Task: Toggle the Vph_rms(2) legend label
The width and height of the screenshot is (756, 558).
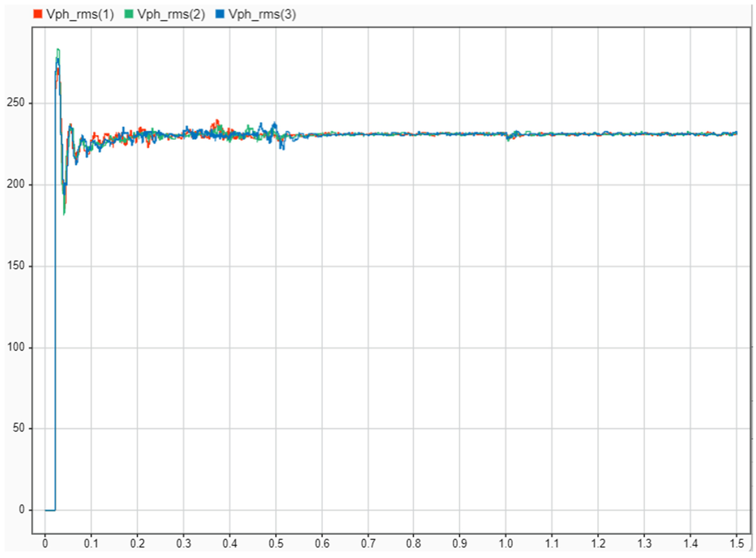Action: [x=171, y=14]
